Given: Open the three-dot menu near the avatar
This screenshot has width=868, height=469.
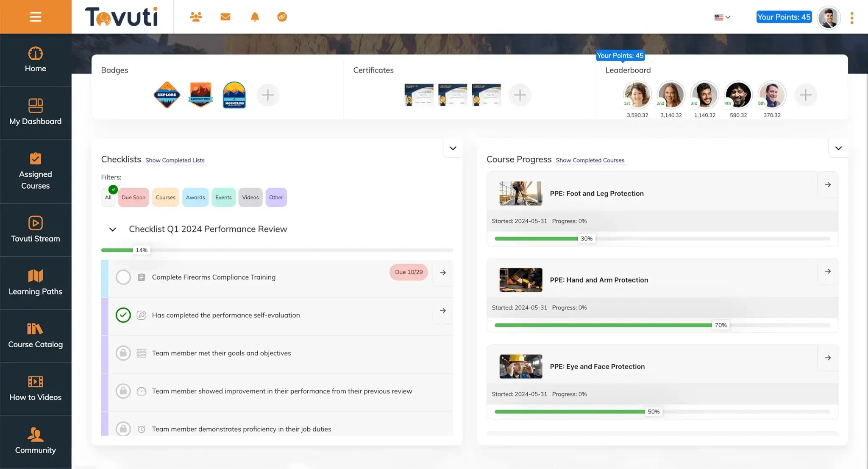Looking at the screenshot, I should tap(852, 17).
